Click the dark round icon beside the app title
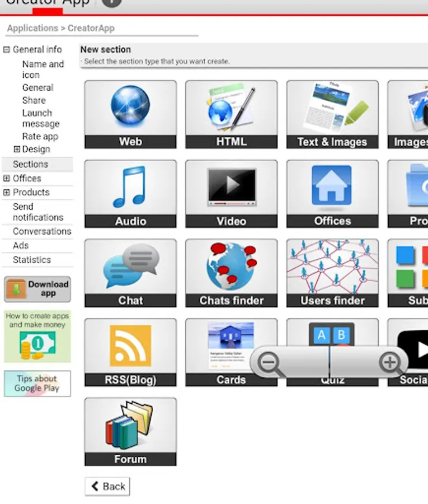This screenshot has height=504, width=428. tap(111, 3)
